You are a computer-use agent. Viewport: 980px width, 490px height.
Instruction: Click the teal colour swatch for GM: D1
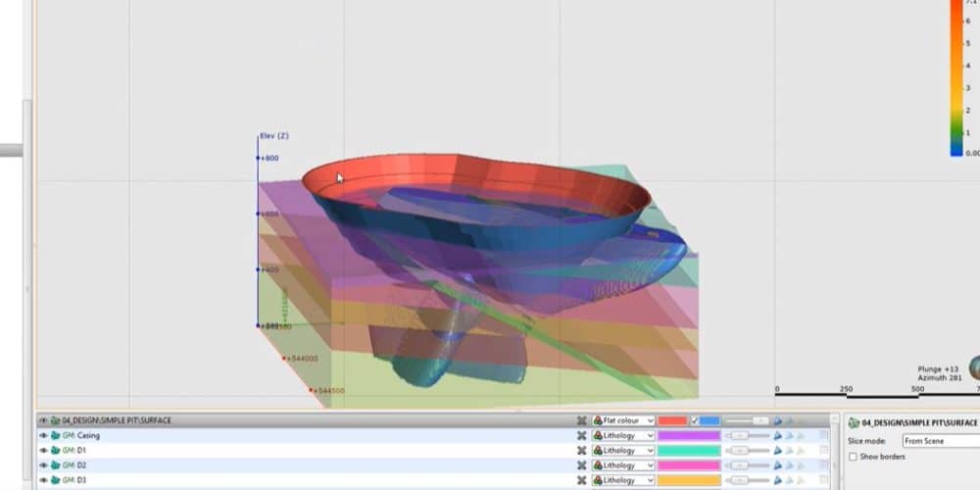click(689, 451)
